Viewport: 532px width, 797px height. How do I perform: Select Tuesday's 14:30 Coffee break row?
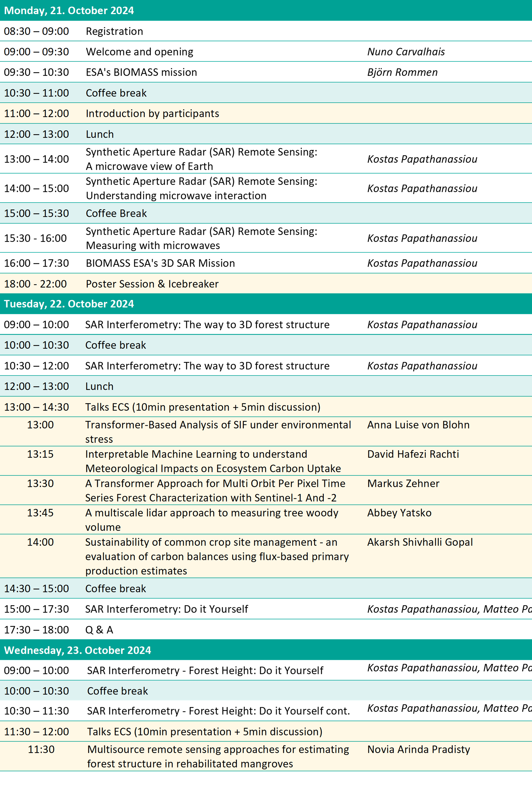115,588
